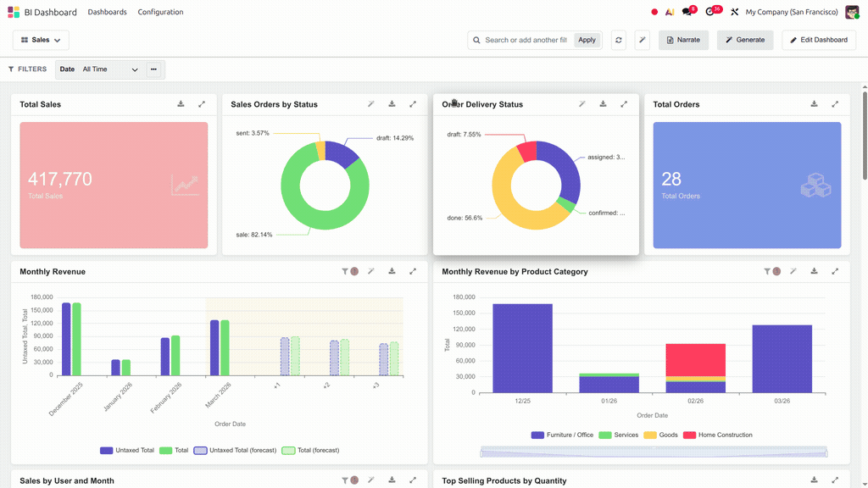Image resolution: width=868 pixels, height=488 pixels.
Task: Expand the Total Orders card fullscreen
Action: 835,104
